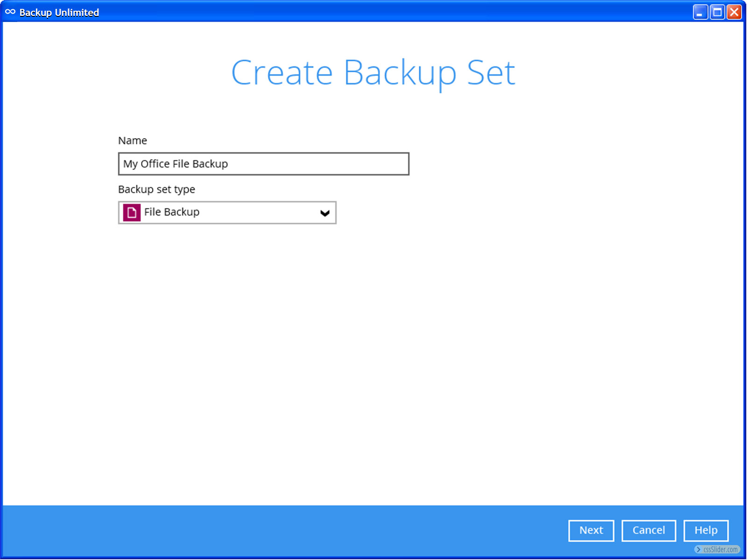This screenshot has height=560, width=747.
Task: Open Help for this dialog
Action: pos(705,531)
